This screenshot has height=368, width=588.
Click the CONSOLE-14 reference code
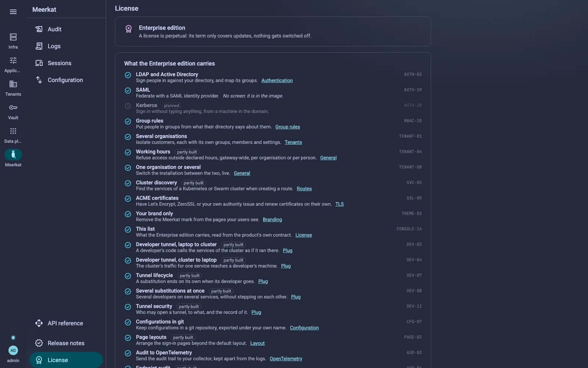[409, 229]
